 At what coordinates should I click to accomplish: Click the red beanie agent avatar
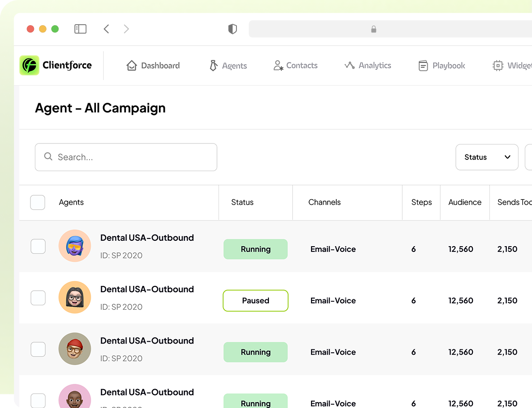75,349
